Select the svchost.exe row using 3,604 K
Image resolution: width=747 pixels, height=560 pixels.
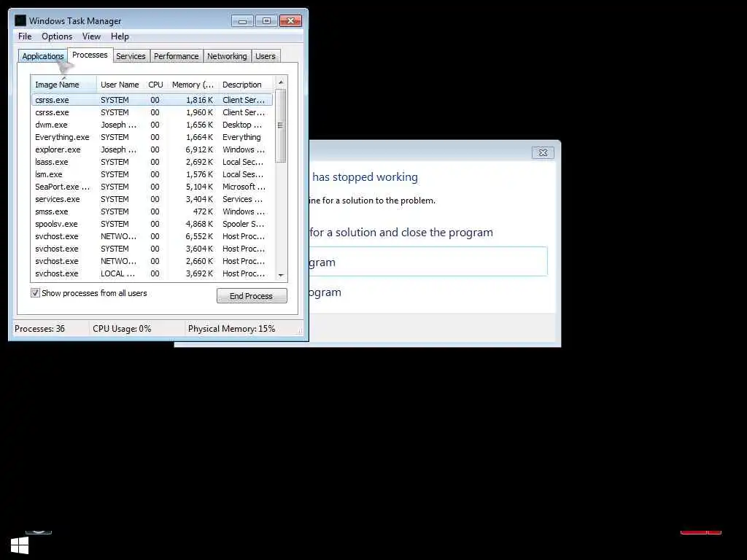152,249
